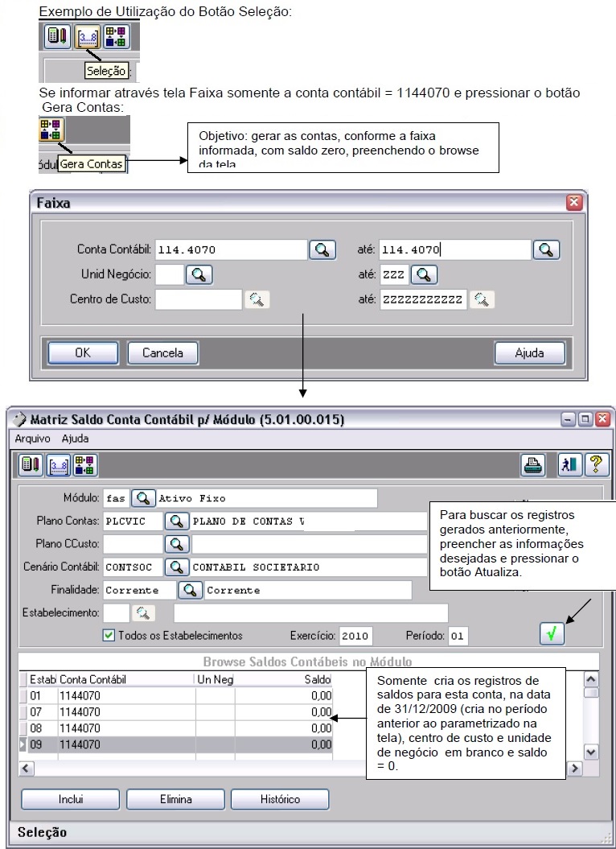
Task: Open lookup for Plano Contas field
Action: (176, 521)
